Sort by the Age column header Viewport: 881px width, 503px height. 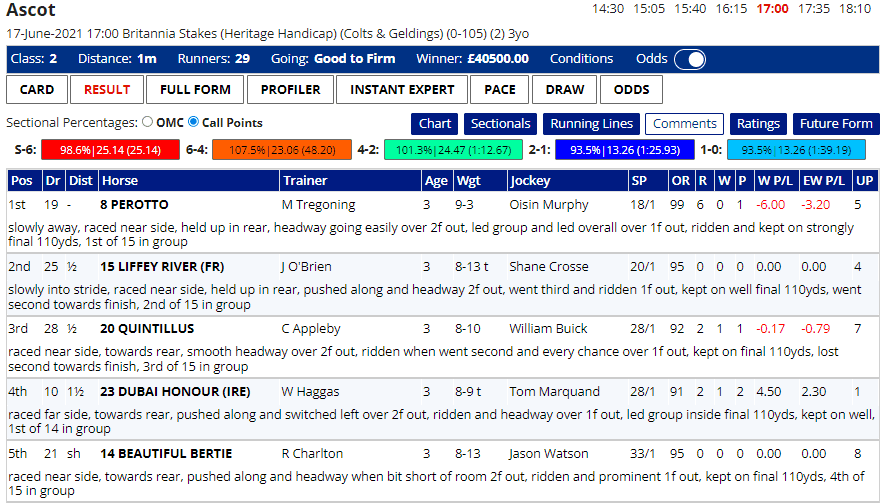coord(436,181)
